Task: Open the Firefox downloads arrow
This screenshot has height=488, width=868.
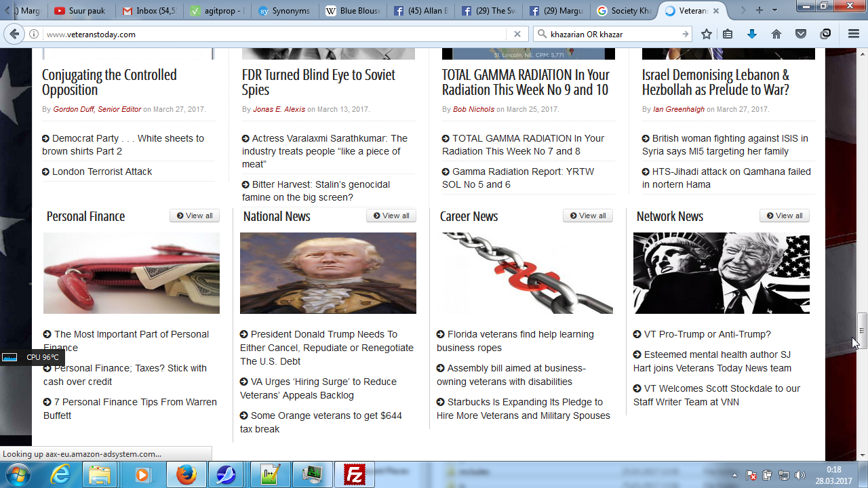Action: [752, 34]
